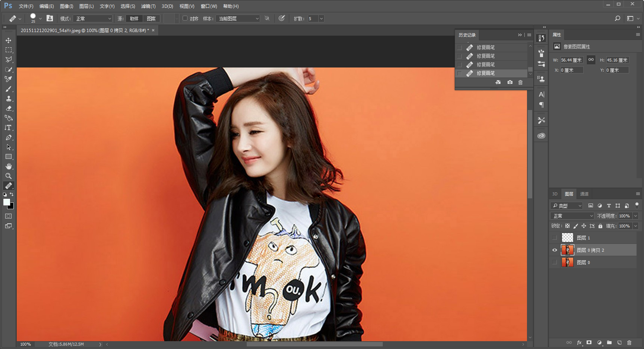
Task: Open the 填充 fill dropdown arrow
Action: 635,226
